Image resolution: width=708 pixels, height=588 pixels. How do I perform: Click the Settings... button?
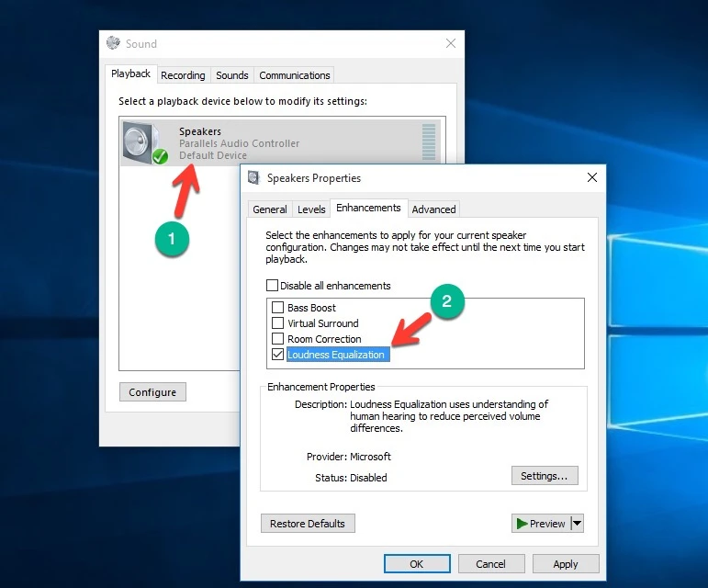click(x=544, y=476)
